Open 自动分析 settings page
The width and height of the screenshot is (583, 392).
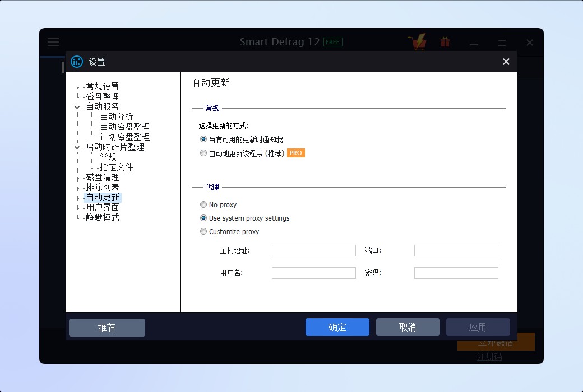click(117, 116)
